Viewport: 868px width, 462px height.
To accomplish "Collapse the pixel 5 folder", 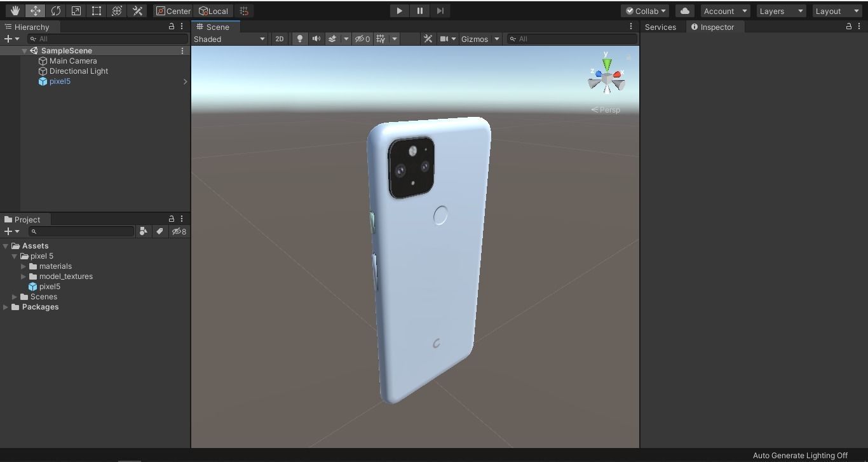I will pos(14,256).
